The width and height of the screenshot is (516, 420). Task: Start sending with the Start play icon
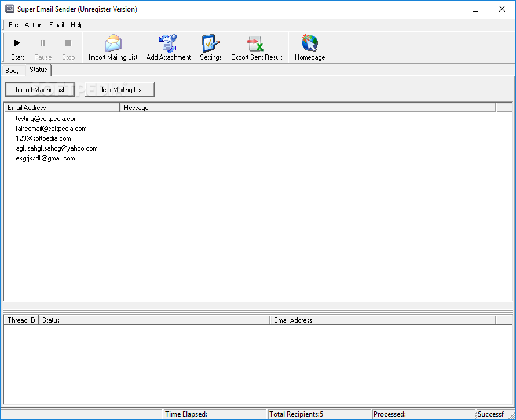coord(17,43)
